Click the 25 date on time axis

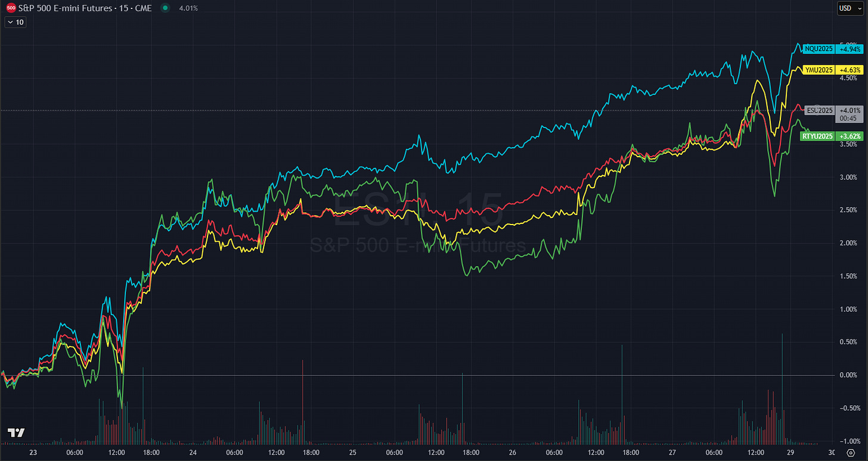[353, 453]
